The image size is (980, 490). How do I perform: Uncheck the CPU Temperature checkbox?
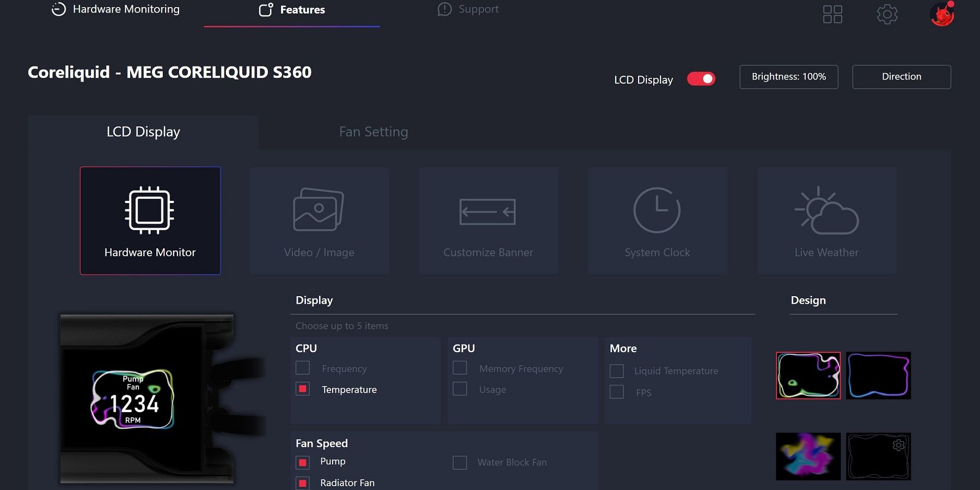tap(303, 389)
